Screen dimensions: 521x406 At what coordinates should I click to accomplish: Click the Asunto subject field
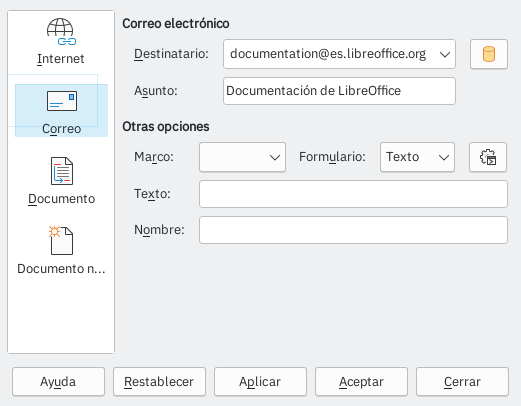339,91
